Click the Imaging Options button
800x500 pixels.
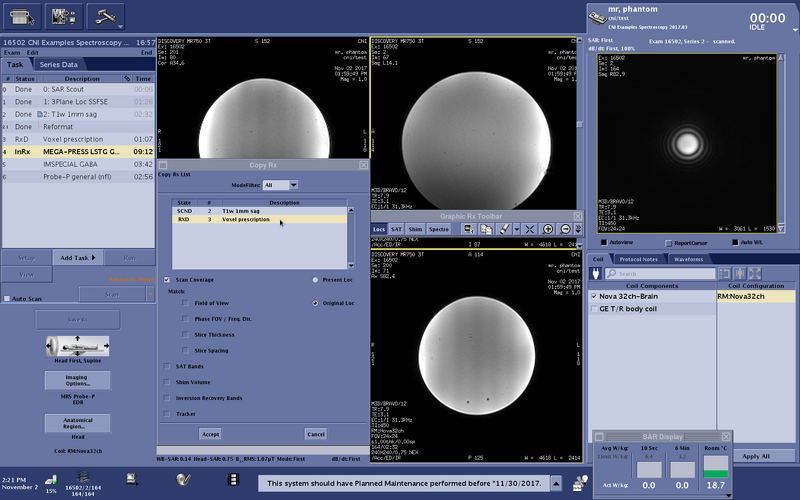tap(77, 380)
